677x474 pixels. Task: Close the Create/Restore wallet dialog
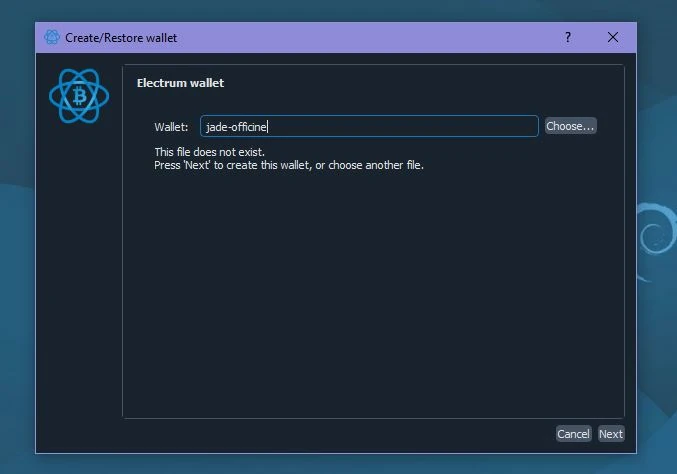613,38
